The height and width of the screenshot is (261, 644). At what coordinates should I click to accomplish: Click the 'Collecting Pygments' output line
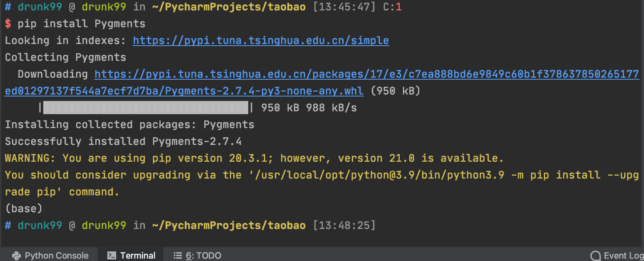coord(65,57)
